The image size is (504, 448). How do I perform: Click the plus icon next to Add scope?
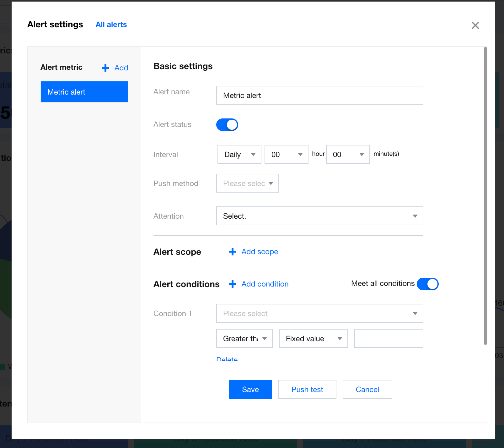pos(232,252)
